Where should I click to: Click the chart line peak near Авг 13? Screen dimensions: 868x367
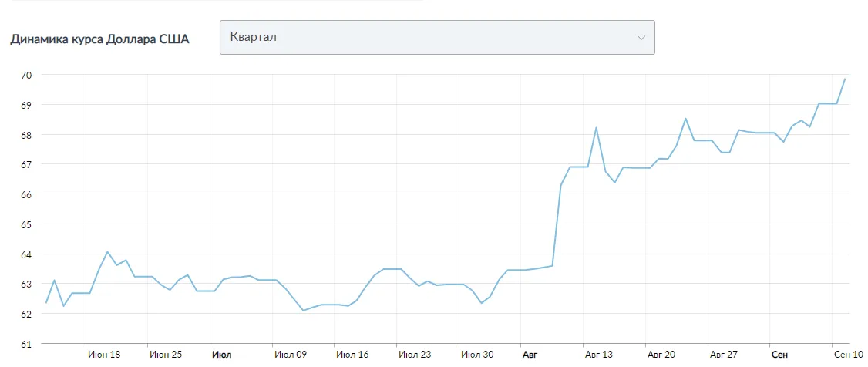[x=596, y=127]
